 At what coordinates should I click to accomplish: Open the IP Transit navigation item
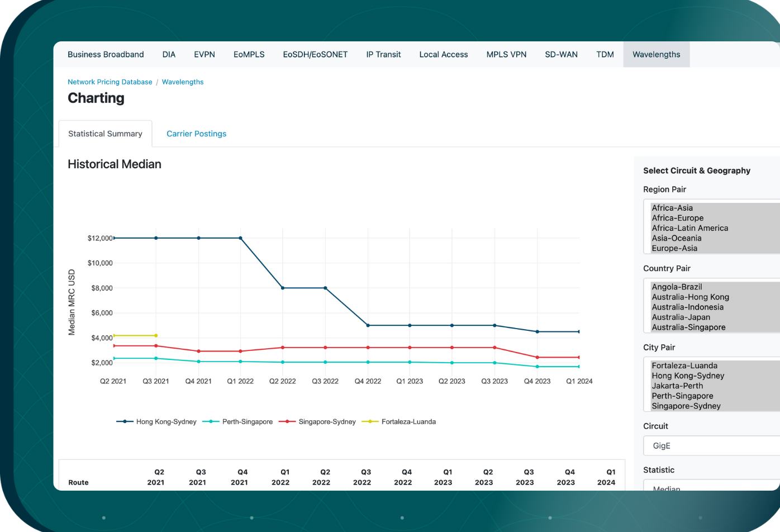(383, 54)
